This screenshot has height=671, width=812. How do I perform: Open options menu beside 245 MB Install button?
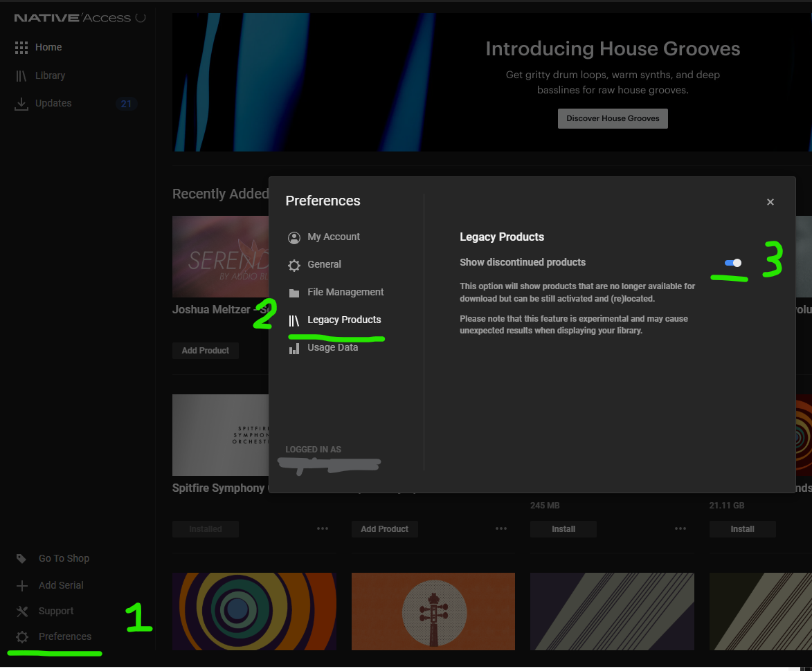tap(680, 528)
